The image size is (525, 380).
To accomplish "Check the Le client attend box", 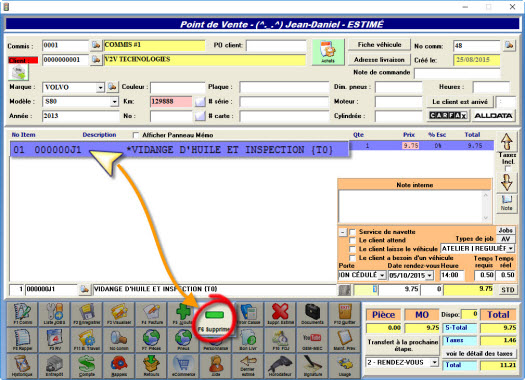I will (352, 240).
